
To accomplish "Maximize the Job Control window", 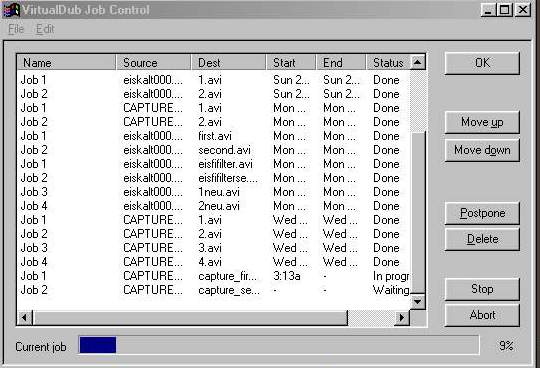I will [504, 10].
